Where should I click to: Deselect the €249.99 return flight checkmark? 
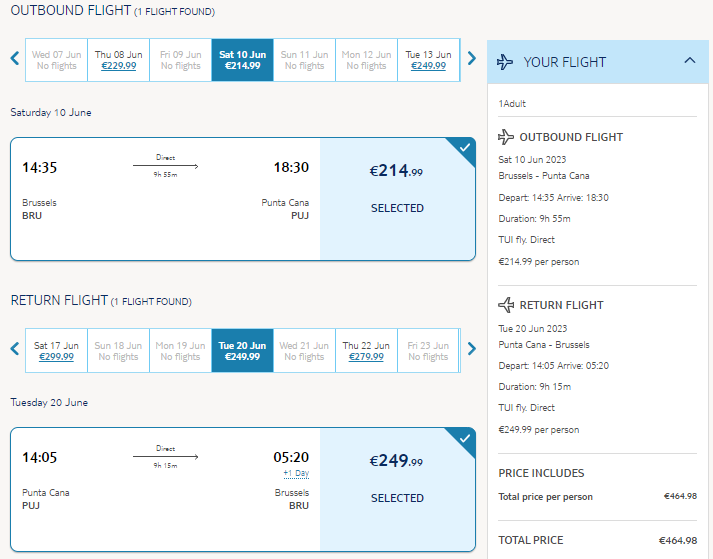click(464, 439)
